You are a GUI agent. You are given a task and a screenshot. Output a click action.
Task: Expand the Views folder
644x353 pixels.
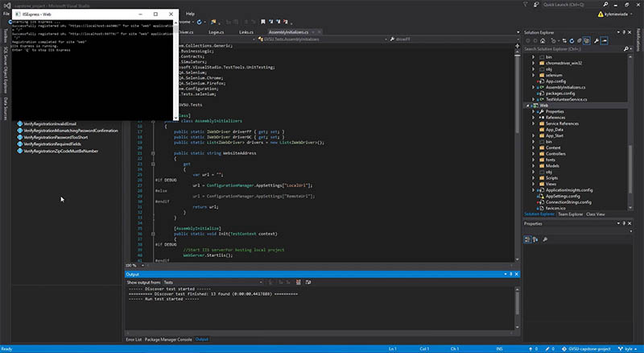(534, 184)
